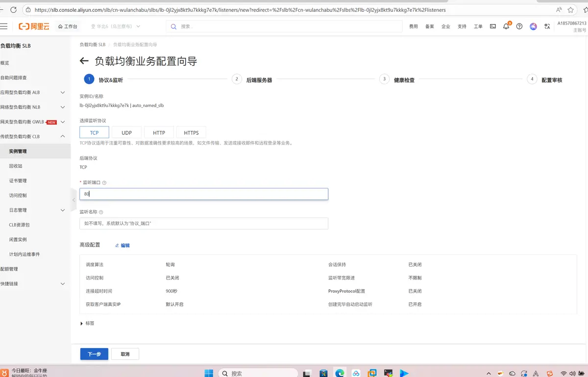The width and height of the screenshot is (588, 377).
Task: Open CLB资源包 in sidebar
Action: click(x=20, y=225)
